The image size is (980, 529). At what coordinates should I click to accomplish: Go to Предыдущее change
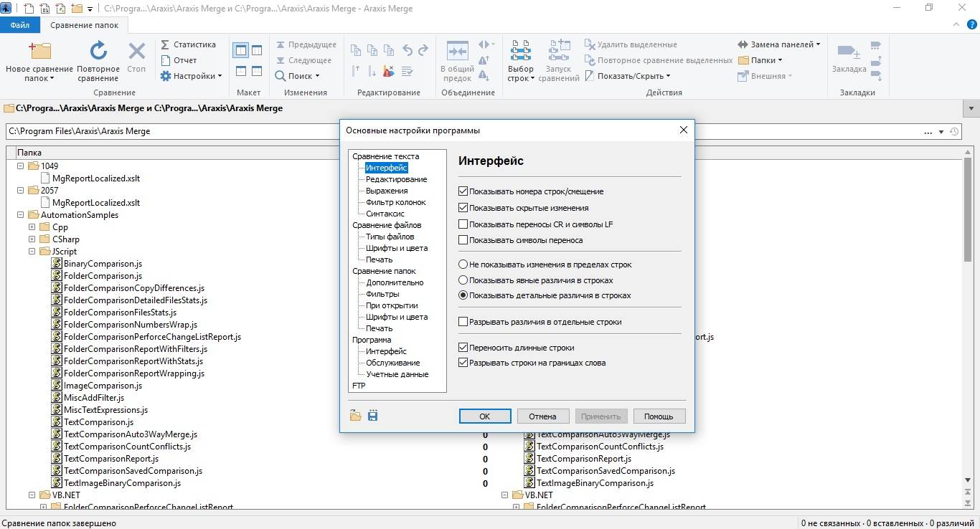click(306, 44)
